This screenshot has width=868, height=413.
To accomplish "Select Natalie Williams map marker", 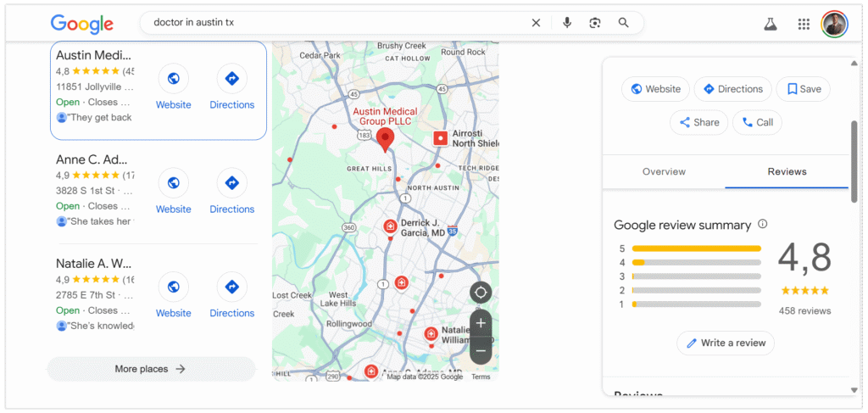I will pos(431,334).
